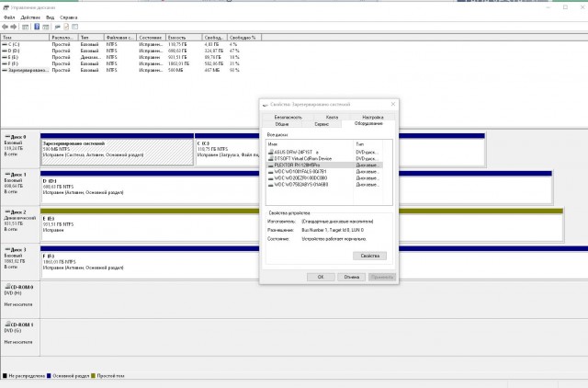588x388 pixels.
Task: Select the CD-ROM 0 DVD (H:) block
Action: click(x=20, y=300)
